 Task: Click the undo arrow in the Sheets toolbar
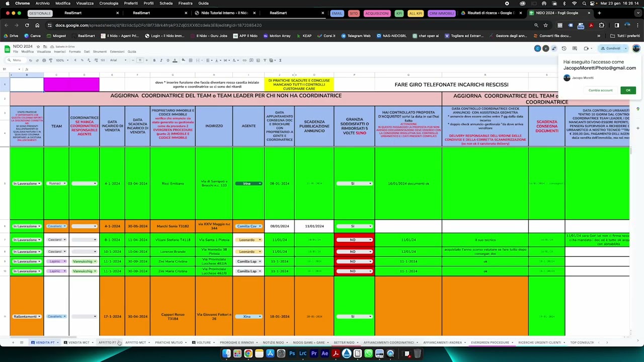click(x=30, y=60)
